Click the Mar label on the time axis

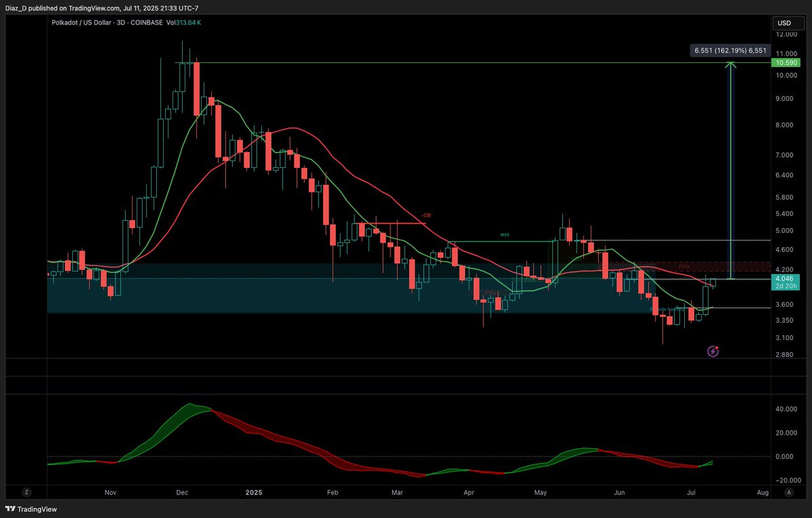click(398, 492)
